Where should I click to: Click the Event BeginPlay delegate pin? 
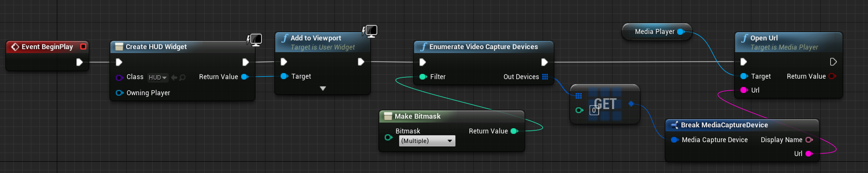[x=83, y=47]
